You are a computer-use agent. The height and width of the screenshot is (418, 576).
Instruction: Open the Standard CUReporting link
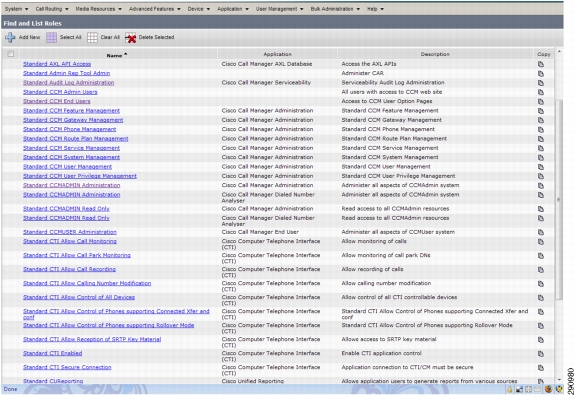pyautogui.click(x=53, y=381)
